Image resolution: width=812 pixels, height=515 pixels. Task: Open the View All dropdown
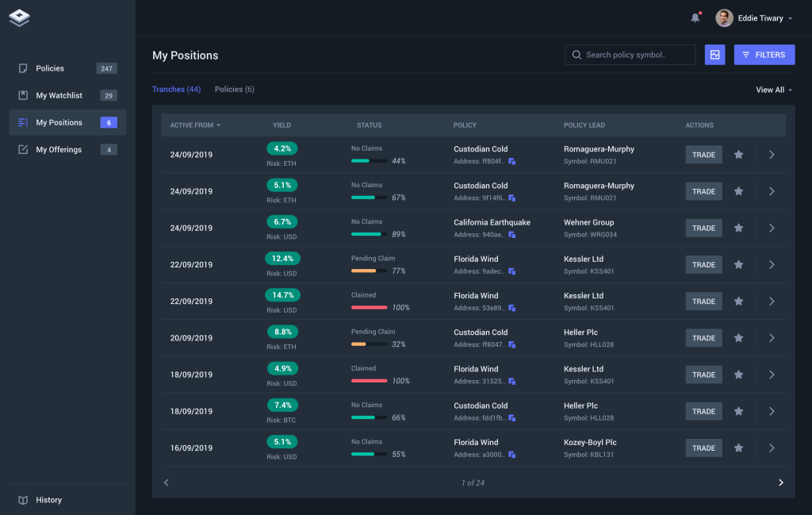click(774, 90)
